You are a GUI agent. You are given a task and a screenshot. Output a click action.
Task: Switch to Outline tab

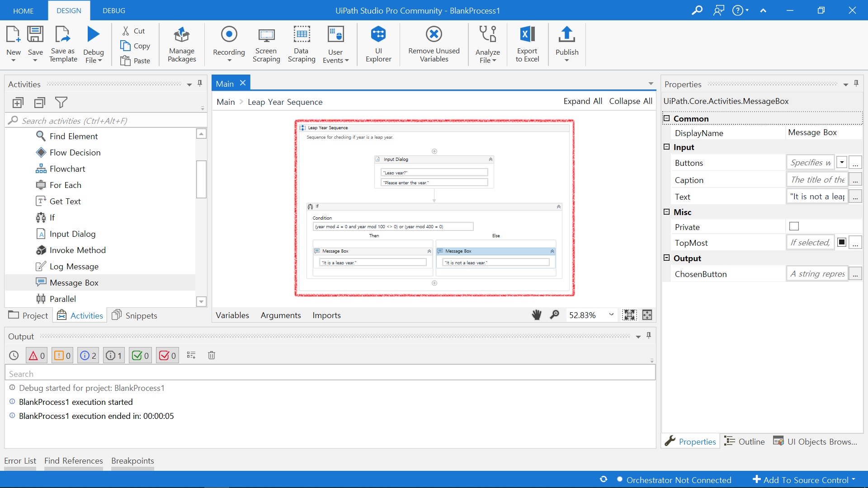745,441
